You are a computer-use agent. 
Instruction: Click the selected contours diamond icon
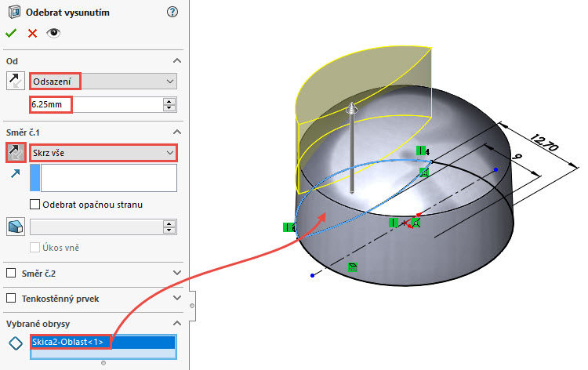16,343
